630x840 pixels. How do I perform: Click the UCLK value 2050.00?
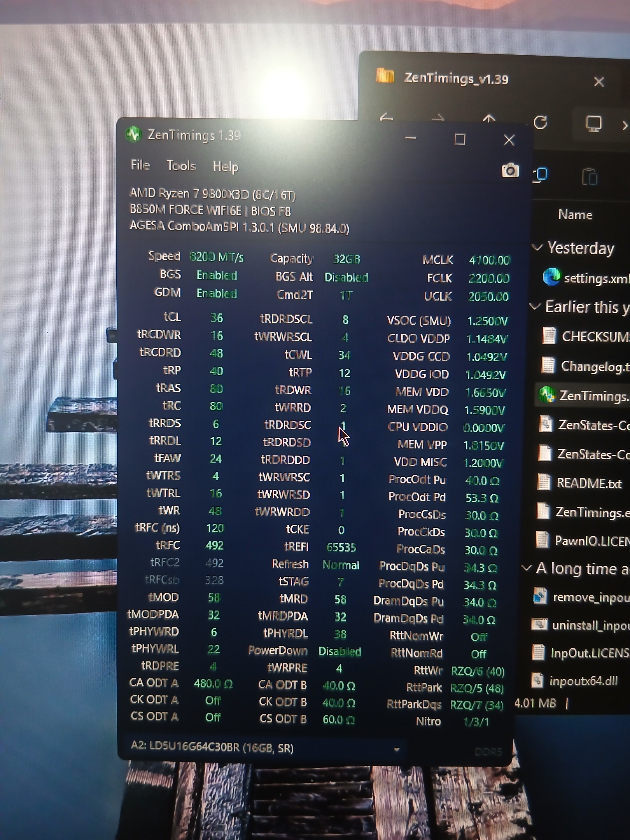[488, 297]
